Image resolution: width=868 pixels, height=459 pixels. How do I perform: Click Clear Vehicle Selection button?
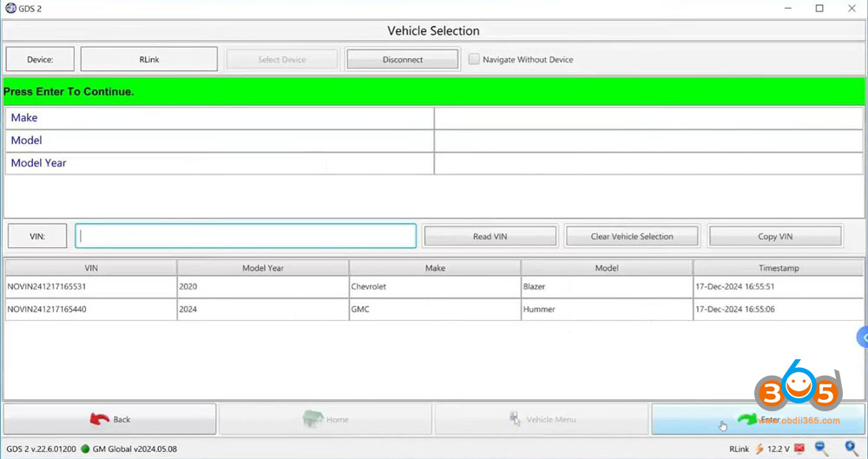point(632,237)
